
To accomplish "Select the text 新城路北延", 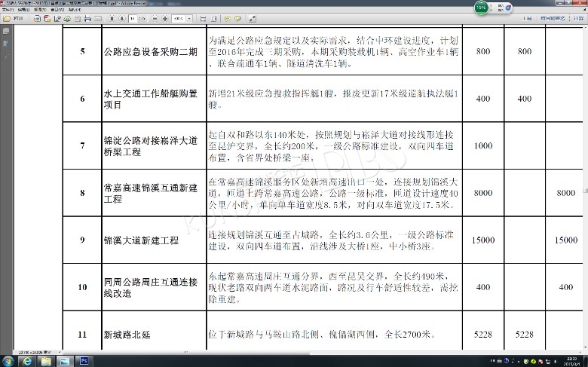I will coord(127,335).
